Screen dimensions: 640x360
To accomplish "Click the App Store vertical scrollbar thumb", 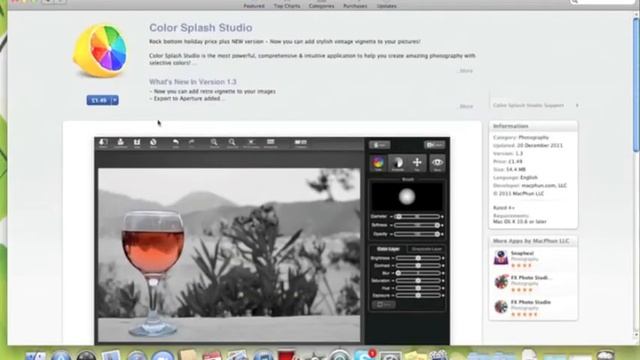I will click(x=636, y=85).
